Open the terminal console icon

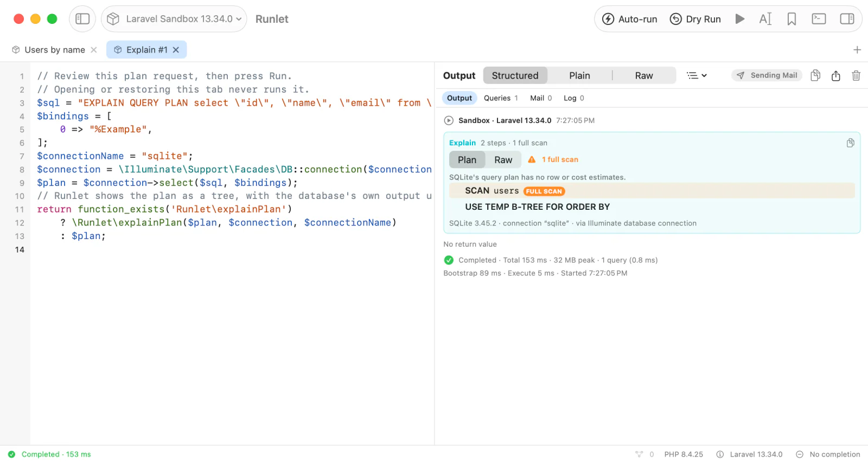tap(819, 19)
